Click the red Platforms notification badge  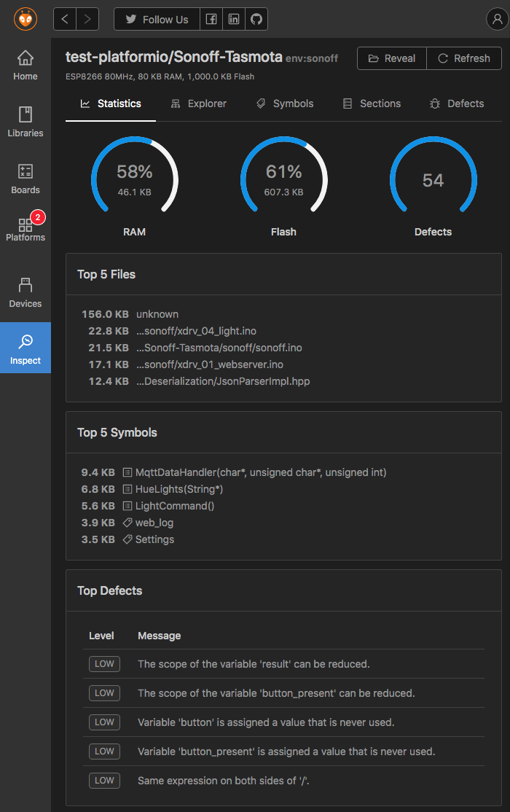[38, 217]
